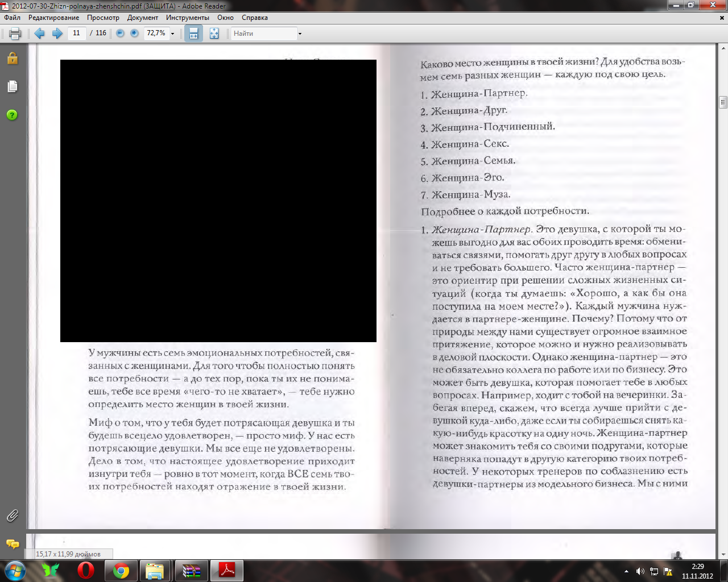The image size is (728, 582).
Task: Click the Print document icon
Action: [x=15, y=34]
